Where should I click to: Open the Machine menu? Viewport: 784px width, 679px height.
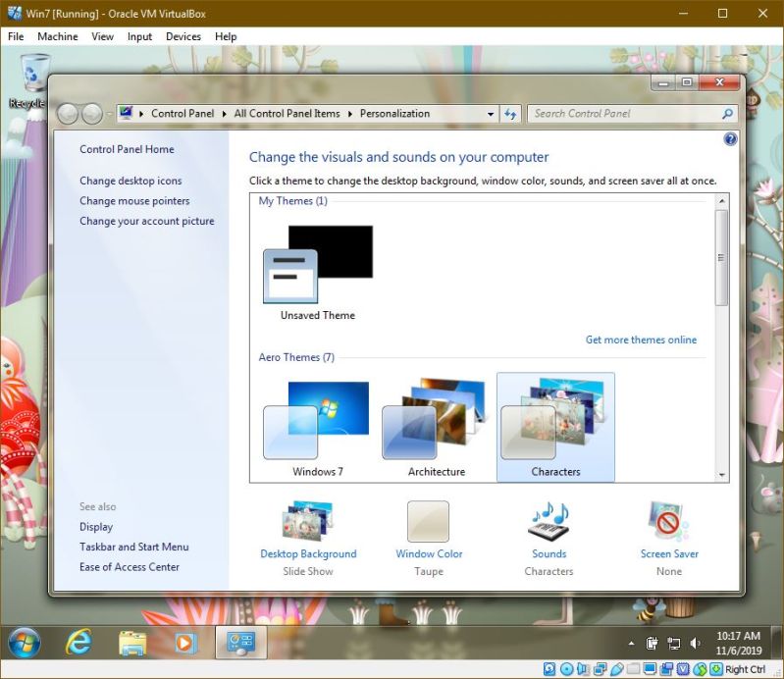[x=58, y=36]
